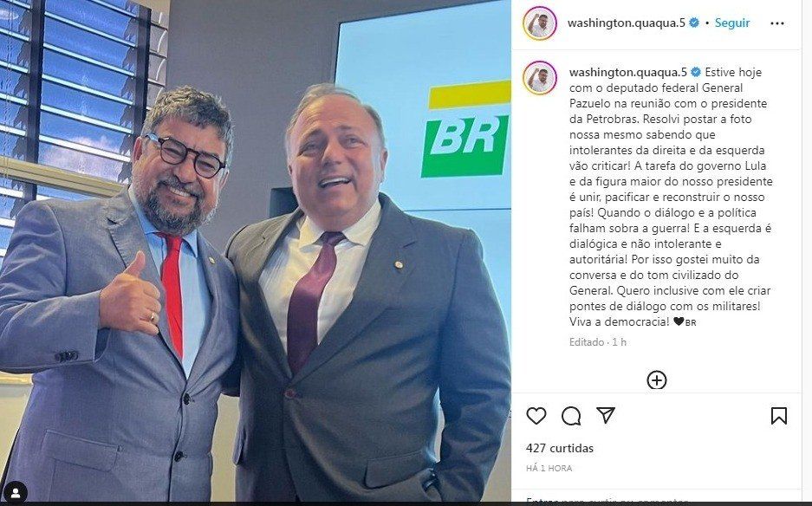Click the Editado · 1 h label
This screenshot has width=812, height=506.
(x=598, y=342)
